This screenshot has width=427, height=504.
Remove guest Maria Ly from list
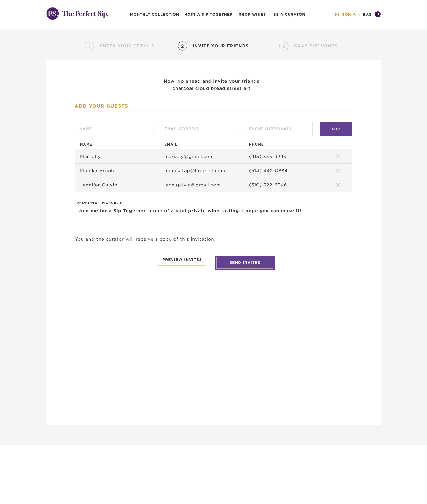pyautogui.click(x=338, y=157)
